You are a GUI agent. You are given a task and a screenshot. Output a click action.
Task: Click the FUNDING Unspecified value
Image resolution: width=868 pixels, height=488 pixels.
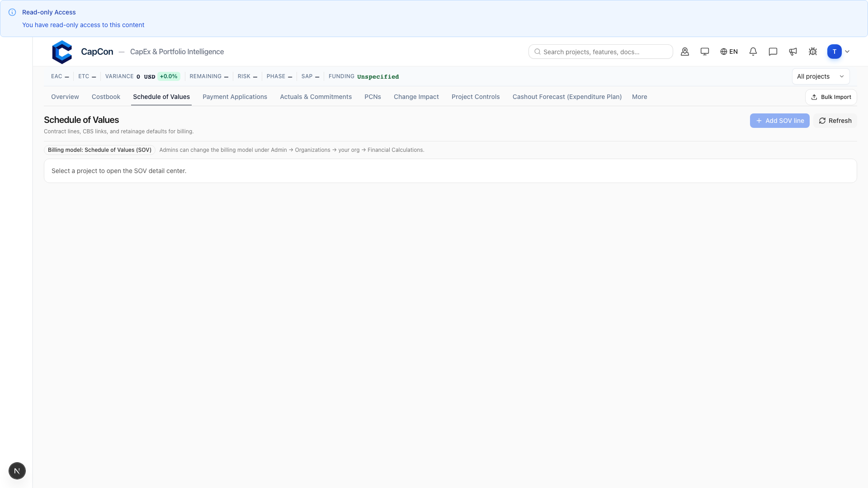[x=378, y=77]
